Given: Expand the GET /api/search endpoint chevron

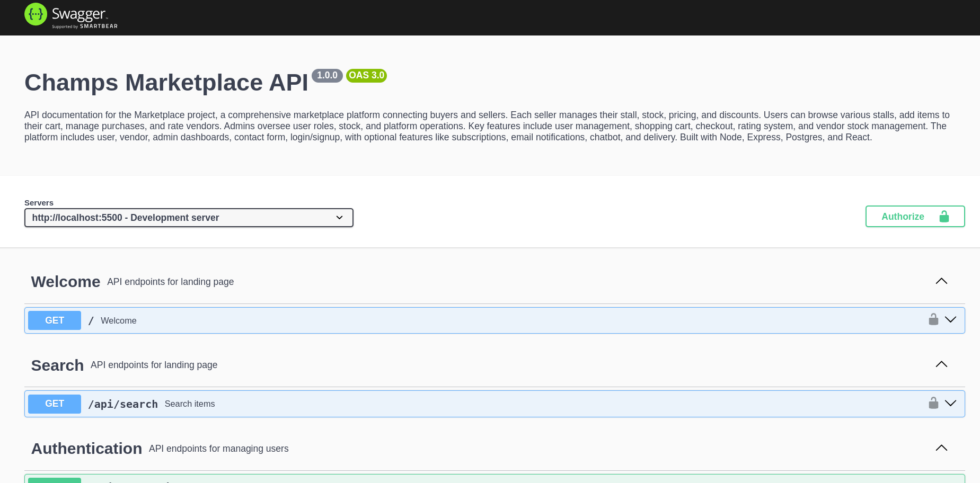Looking at the screenshot, I should tap(950, 404).
